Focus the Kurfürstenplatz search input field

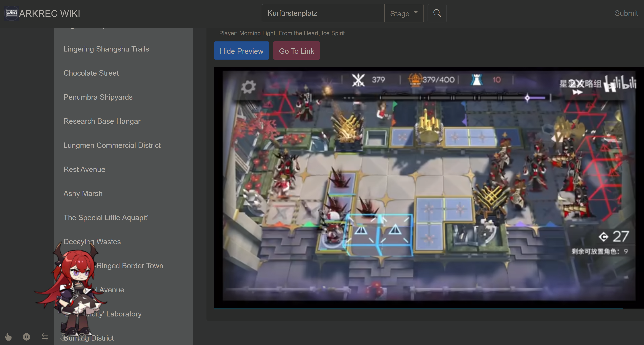coord(323,13)
